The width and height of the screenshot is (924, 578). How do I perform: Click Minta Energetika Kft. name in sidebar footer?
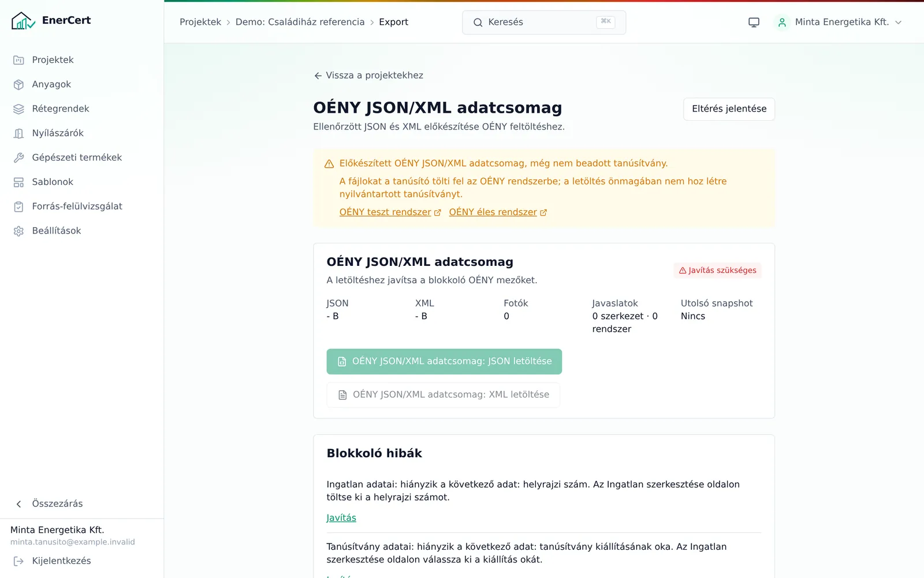click(x=57, y=530)
